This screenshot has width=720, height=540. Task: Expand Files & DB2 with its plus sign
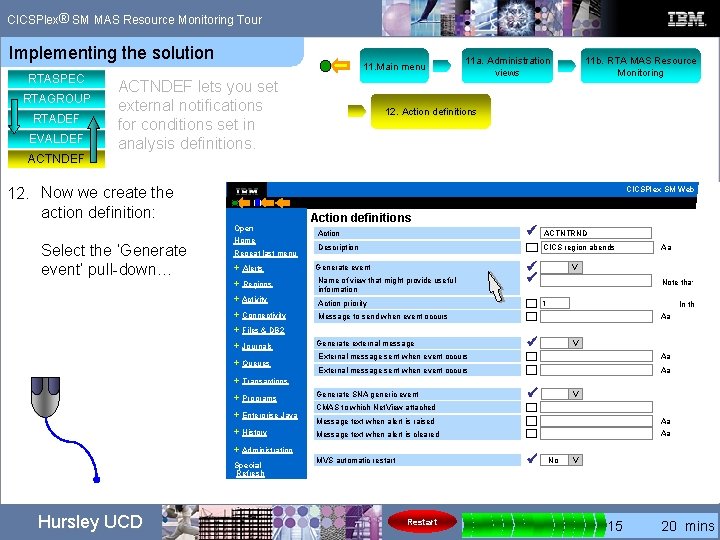coord(236,330)
